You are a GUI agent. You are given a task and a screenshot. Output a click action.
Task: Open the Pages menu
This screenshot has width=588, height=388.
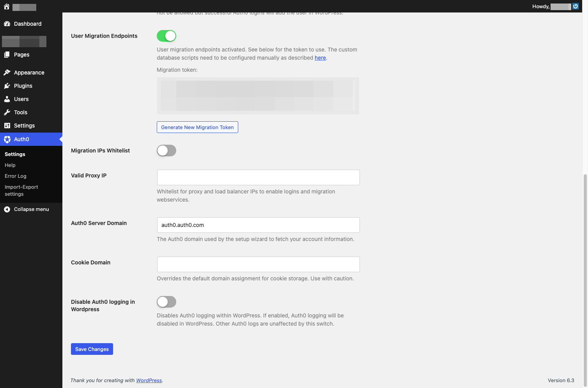[31, 55]
